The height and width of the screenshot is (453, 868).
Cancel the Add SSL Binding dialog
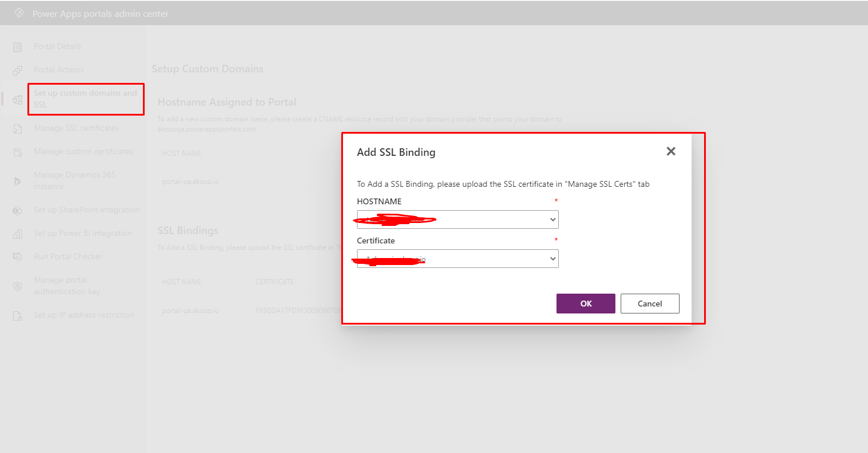[650, 304]
